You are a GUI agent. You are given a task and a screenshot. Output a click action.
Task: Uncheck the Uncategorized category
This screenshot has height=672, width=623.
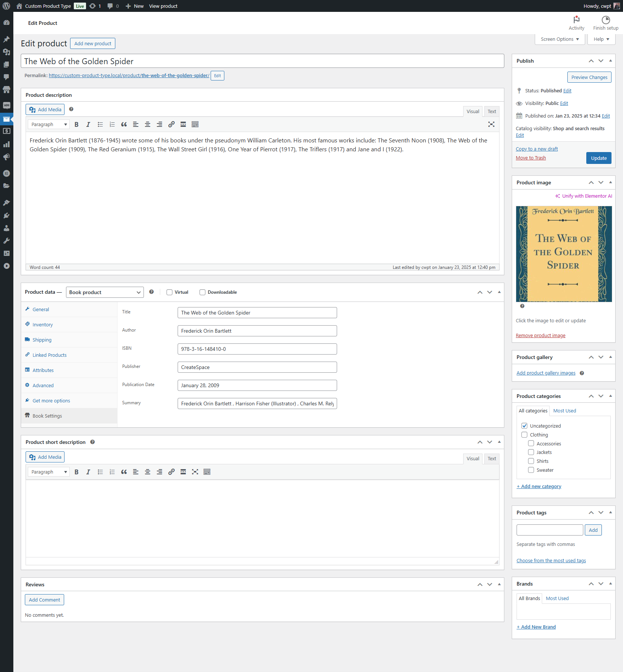click(524, 426)
